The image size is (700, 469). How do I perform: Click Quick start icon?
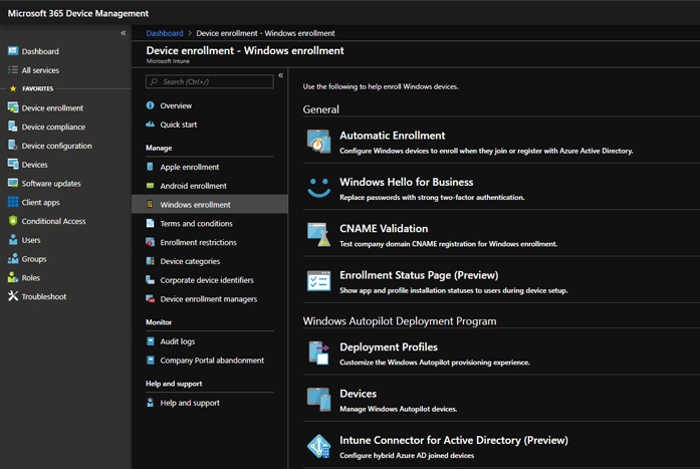point(150,124)
